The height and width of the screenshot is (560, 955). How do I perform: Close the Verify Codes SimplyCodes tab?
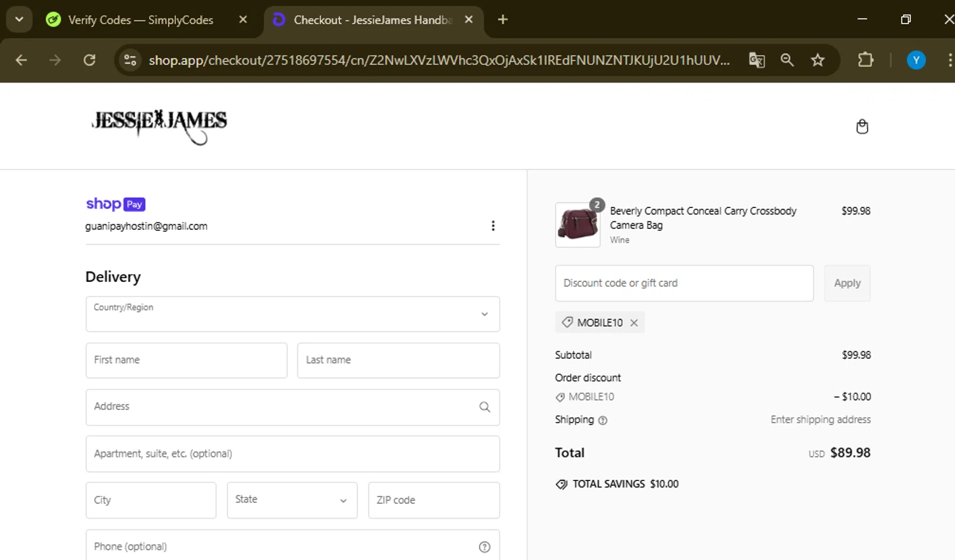[243, 20]
